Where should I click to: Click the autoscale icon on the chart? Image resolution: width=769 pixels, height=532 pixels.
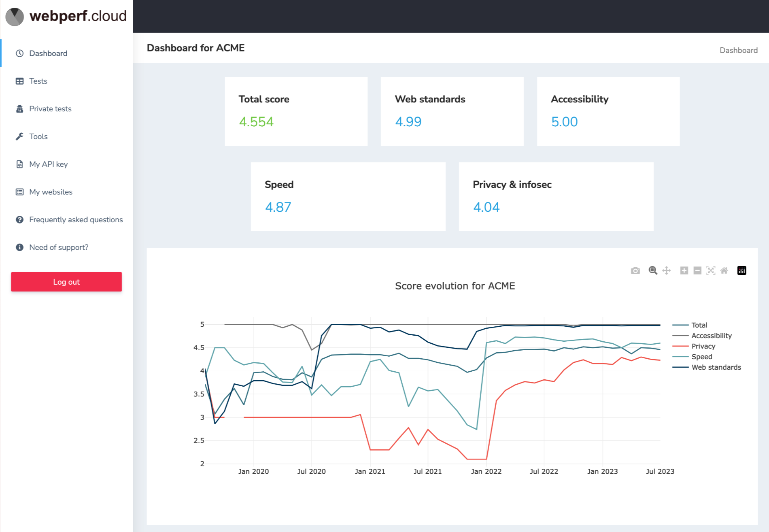(711, 270)
